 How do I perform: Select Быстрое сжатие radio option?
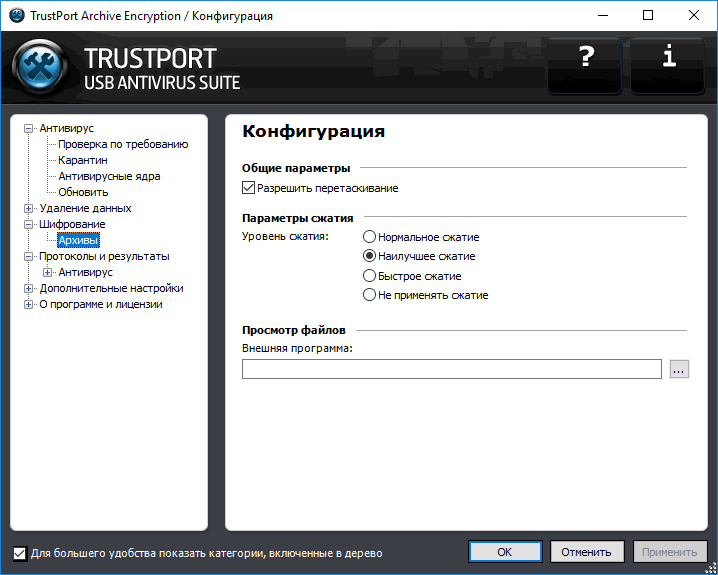pos(369,276)
